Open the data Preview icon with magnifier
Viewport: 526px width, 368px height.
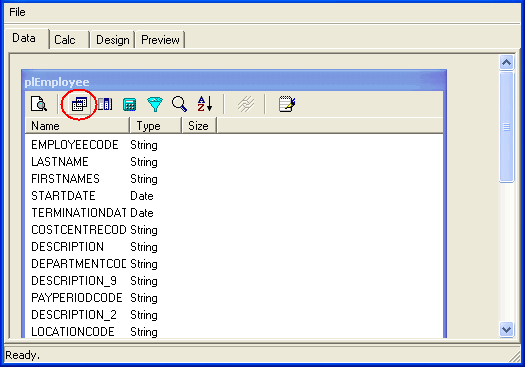(x=39, y=104)
